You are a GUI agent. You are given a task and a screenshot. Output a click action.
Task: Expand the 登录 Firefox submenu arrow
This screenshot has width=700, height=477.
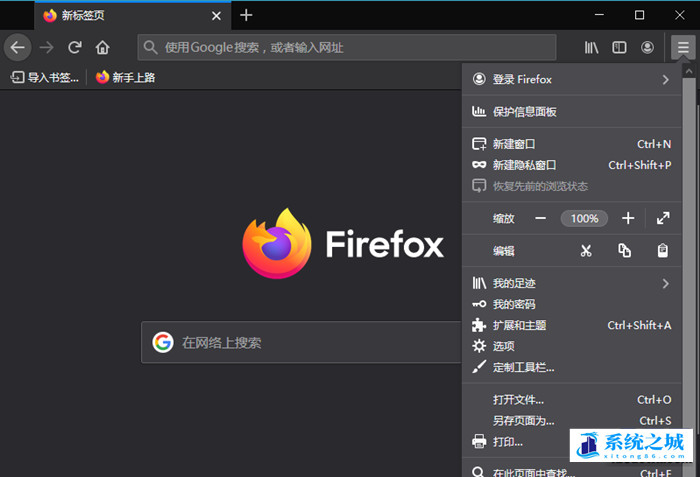click(666, 80)
